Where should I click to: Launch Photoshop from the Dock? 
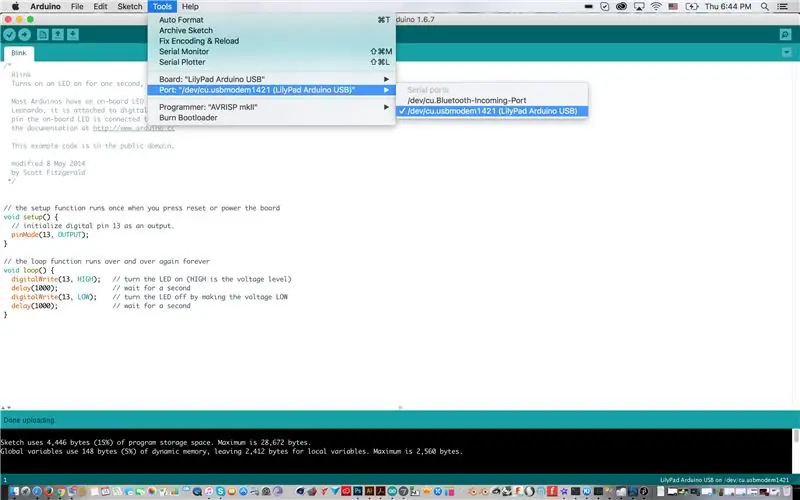pyautogui.click(x=358, y=491)
